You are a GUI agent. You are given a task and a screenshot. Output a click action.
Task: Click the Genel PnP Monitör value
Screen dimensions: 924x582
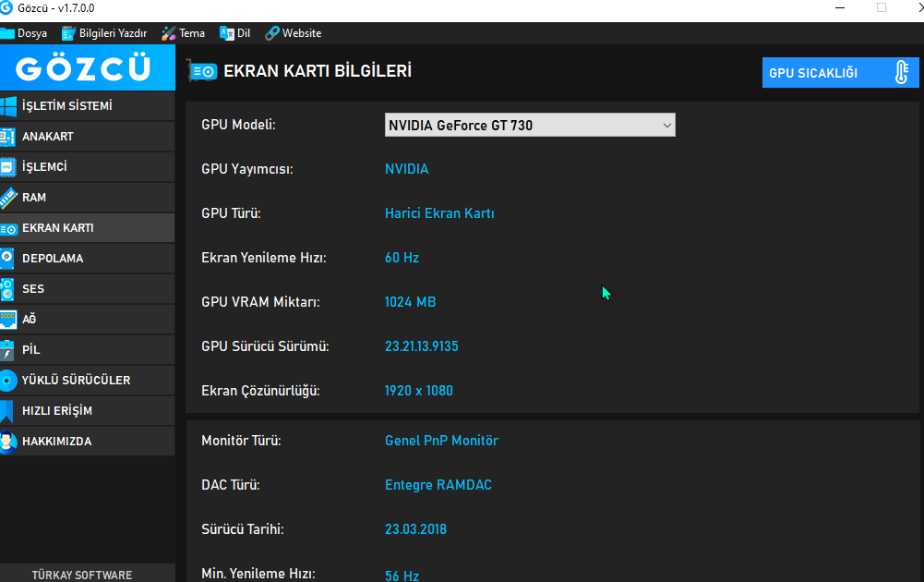pyautogui.click(x=441, y=441)
